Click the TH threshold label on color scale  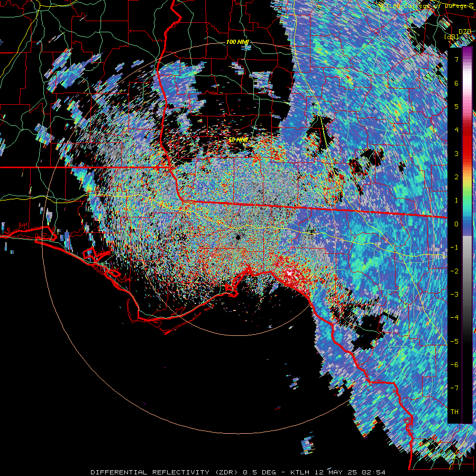pyautogui.click(x=454, y=411)
